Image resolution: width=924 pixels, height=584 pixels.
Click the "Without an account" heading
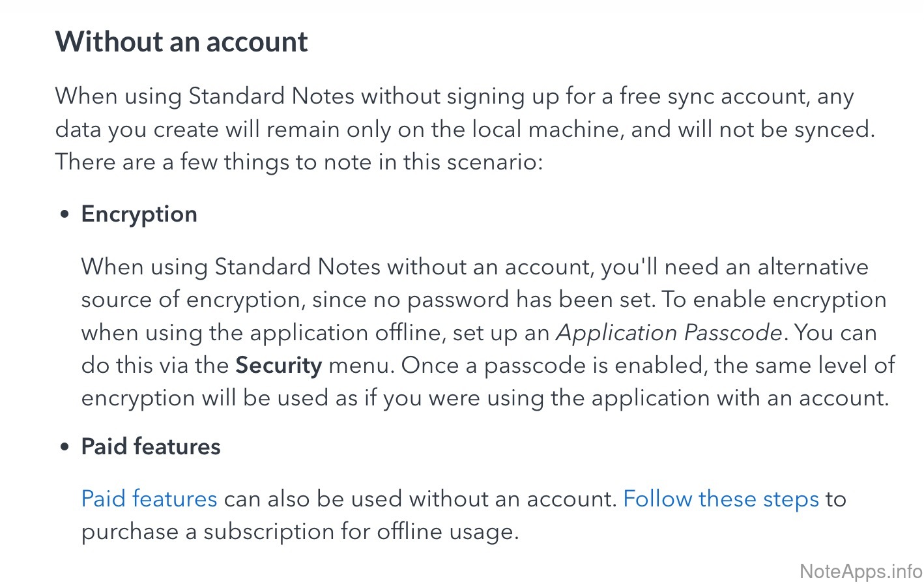181,42
